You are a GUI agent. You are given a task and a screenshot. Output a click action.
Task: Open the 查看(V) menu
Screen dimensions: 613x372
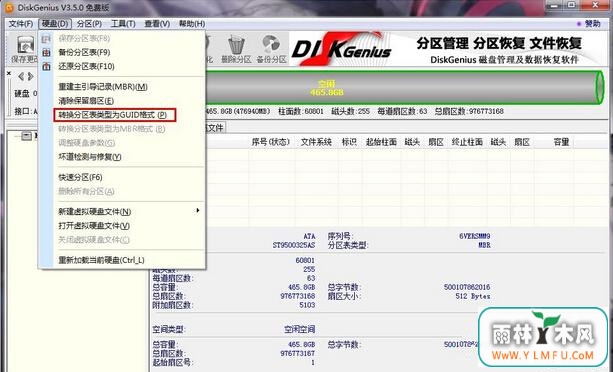point(157,24)
